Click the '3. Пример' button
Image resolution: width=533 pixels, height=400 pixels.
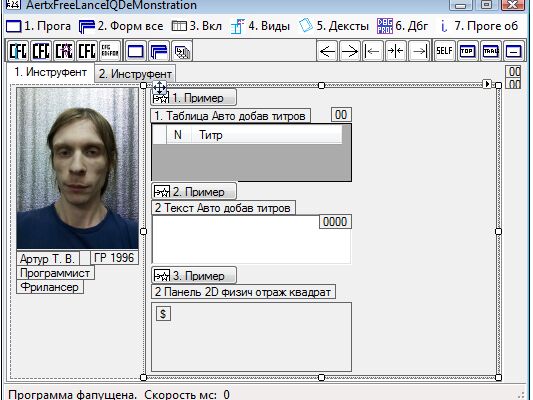[x=194, y=275]
